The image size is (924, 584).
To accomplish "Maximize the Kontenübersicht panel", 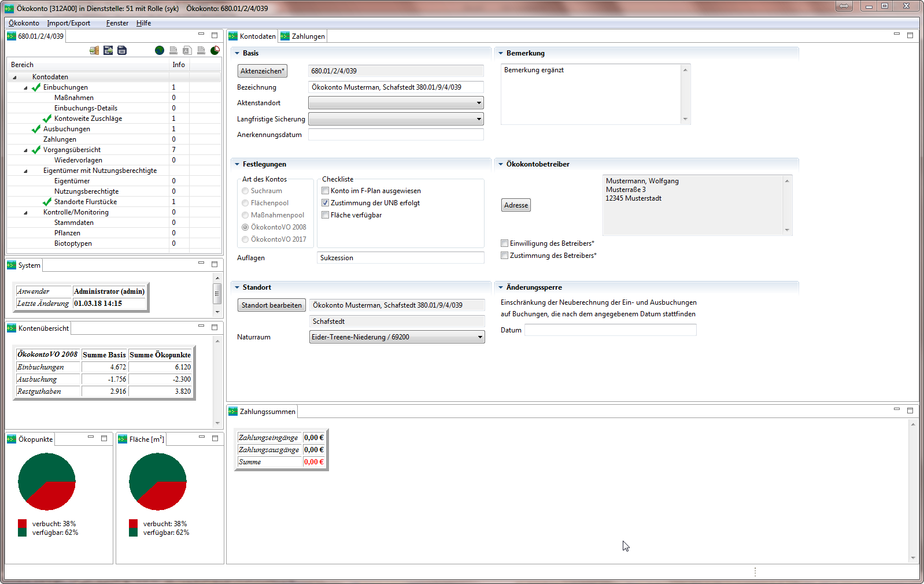I will [x=215, y=327].
